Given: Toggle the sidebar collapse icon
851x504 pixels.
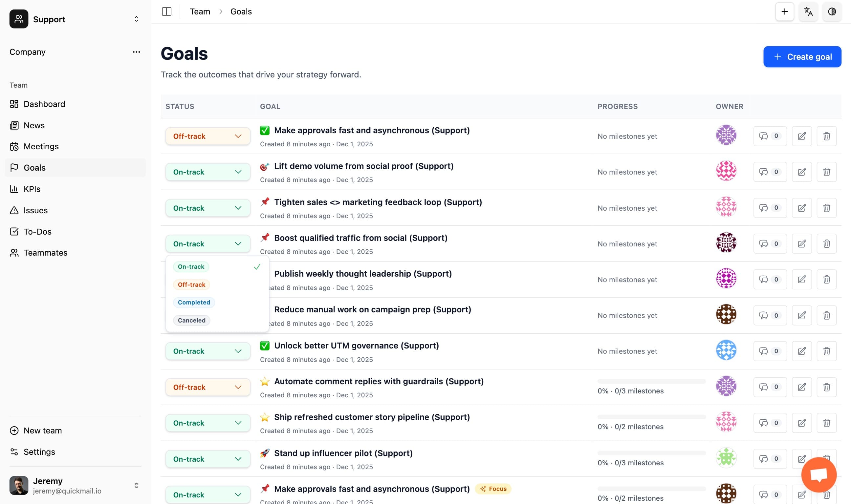Looking at the screenshot, I should 167,11.
